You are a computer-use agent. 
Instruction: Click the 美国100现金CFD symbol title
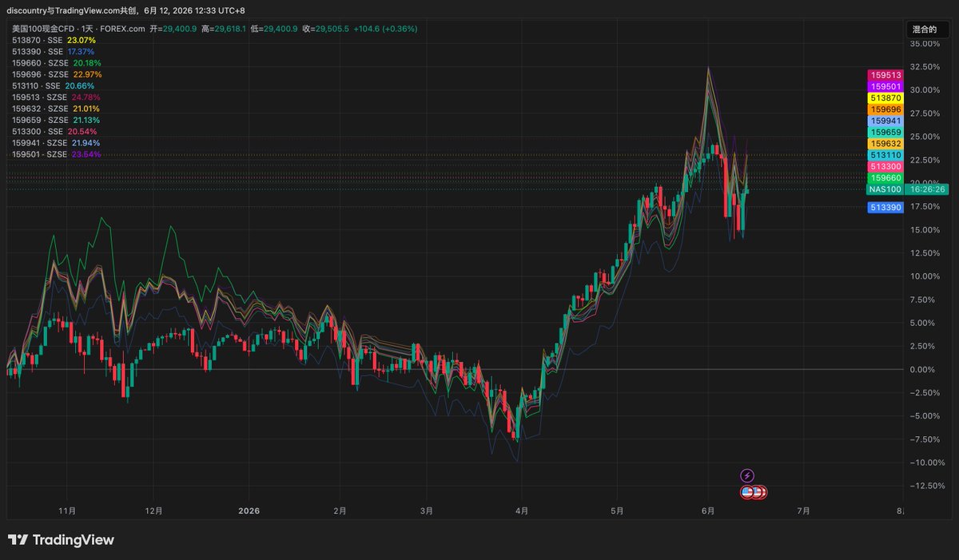click(x=42, y=29)
